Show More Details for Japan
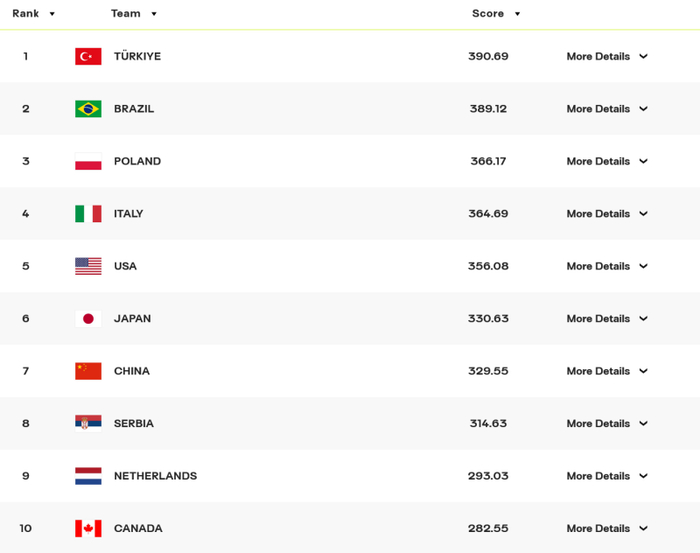The image size is (700, 553). tap(607, 319)
